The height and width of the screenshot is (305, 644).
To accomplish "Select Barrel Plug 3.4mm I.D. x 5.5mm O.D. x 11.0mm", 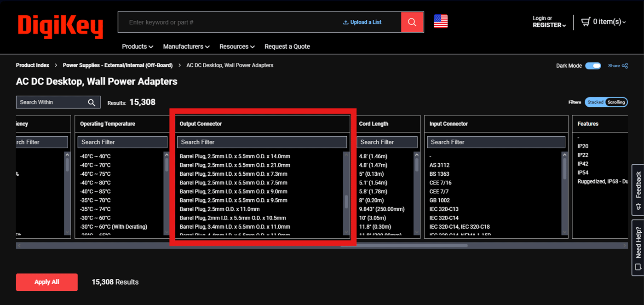I will [235, 227].
